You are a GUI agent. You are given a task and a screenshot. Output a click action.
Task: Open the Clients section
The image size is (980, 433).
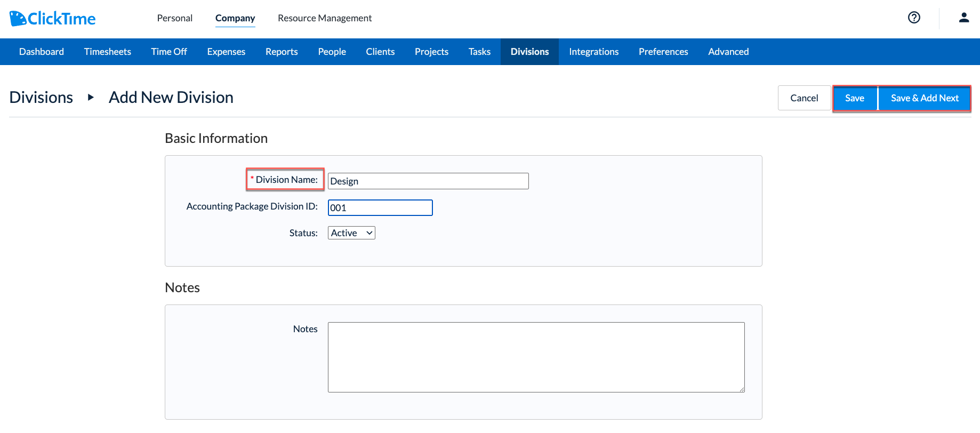380,52
